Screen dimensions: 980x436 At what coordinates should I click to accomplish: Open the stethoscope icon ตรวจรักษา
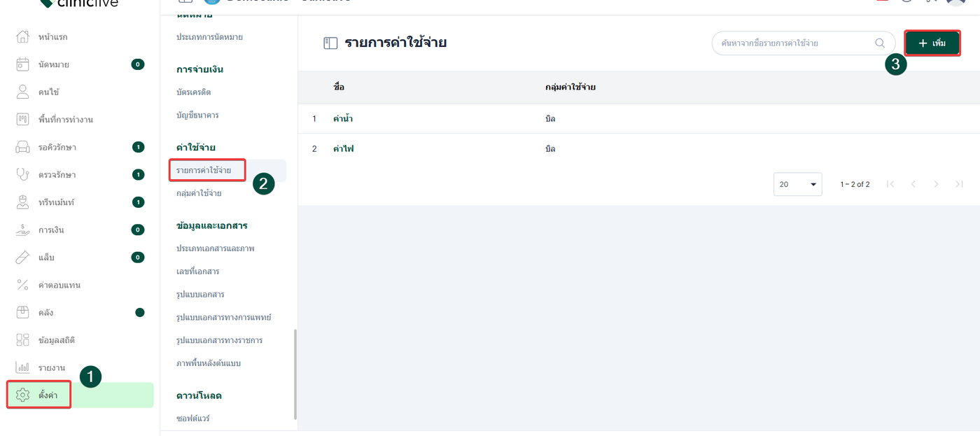point(22,174)
